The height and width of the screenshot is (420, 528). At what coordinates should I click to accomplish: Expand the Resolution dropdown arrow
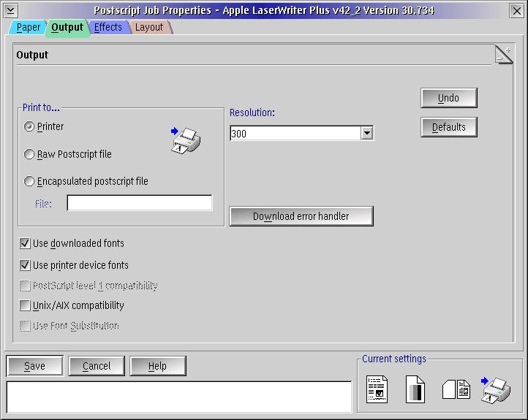click(x=366, y=133)
